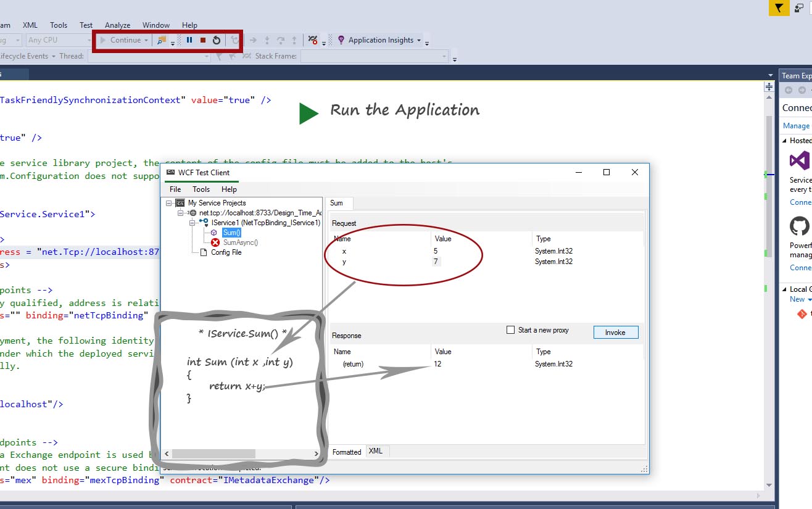Click the Team Explorer back arrow

point(788,90)
